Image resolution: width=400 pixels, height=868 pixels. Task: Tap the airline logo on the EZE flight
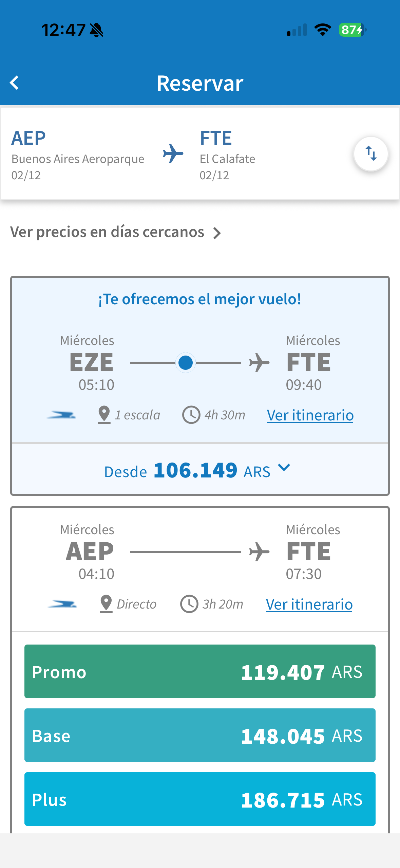pyautogui.click(x=61, y=415)
